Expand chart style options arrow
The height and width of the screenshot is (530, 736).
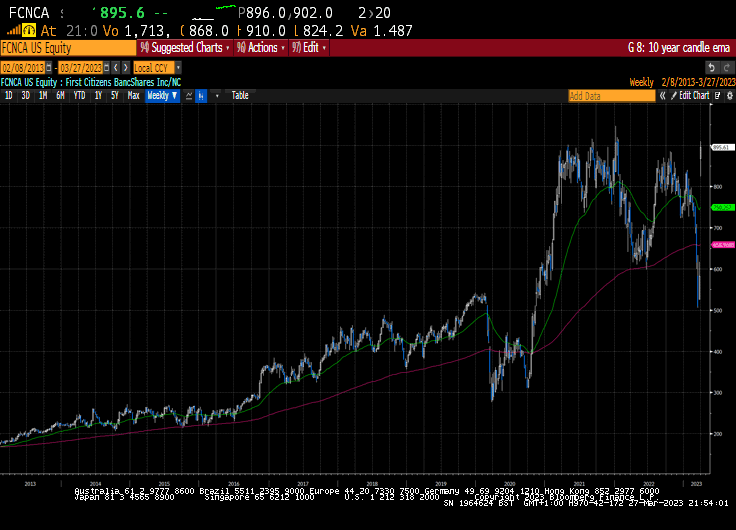217,96
